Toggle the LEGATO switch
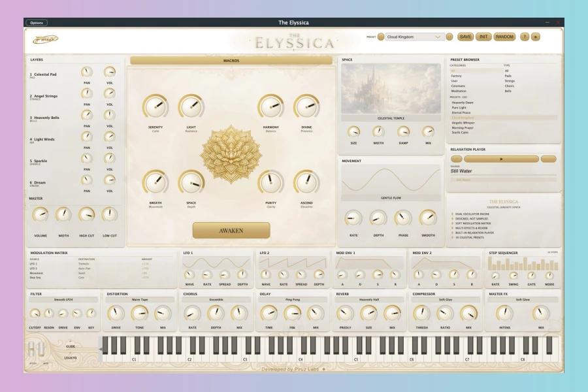588x392 pixels. [70, 358]
